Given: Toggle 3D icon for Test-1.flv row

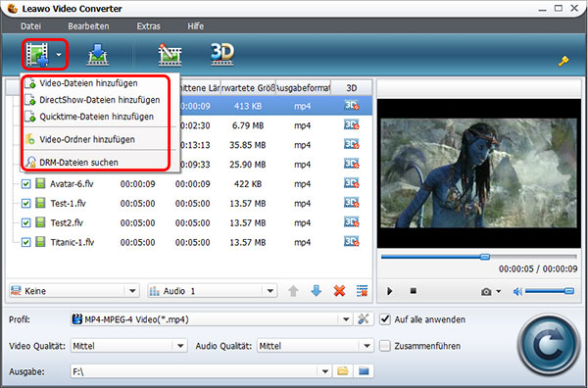Looking at the screenshot, I should click(352, 203).
